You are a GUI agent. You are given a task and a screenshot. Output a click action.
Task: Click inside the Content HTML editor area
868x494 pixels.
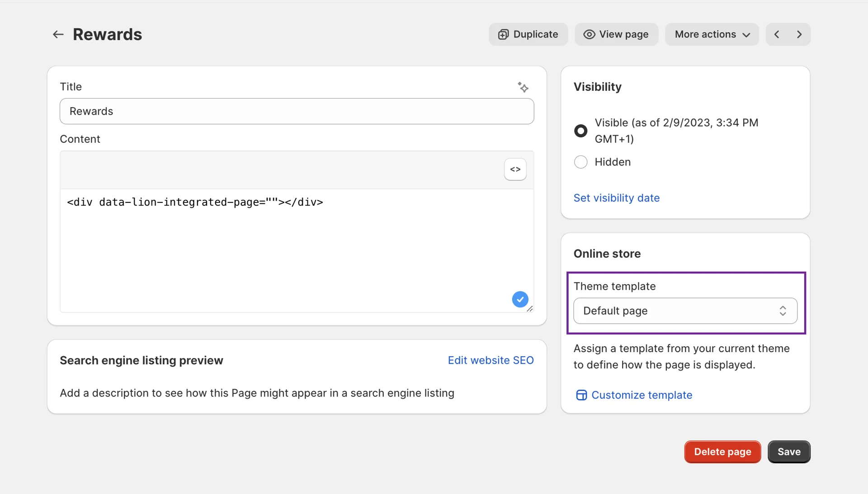297,250
